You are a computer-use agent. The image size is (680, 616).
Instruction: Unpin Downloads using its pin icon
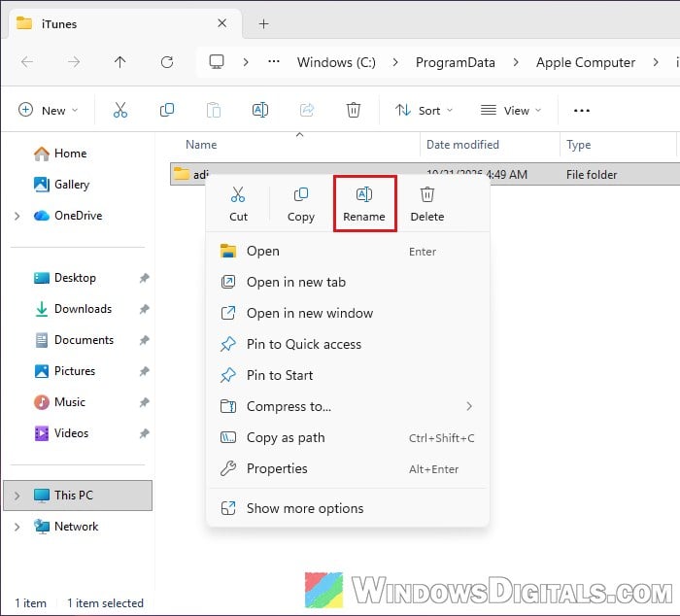pyautogui.click(x=144, y=309)
